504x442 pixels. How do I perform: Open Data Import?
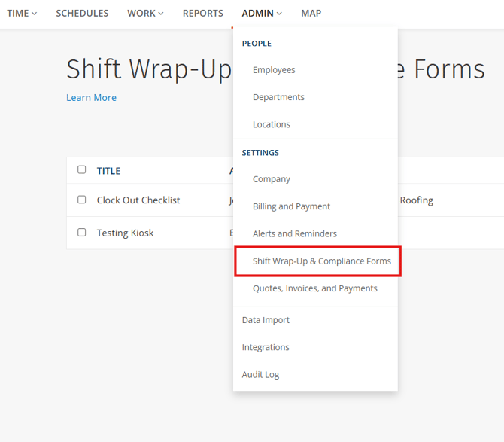(x=266, y=320)
